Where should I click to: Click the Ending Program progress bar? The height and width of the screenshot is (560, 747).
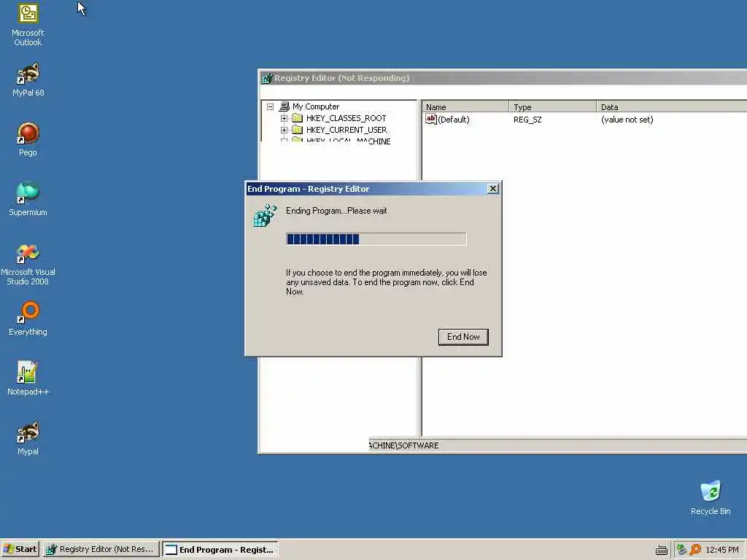pos(376,239)
